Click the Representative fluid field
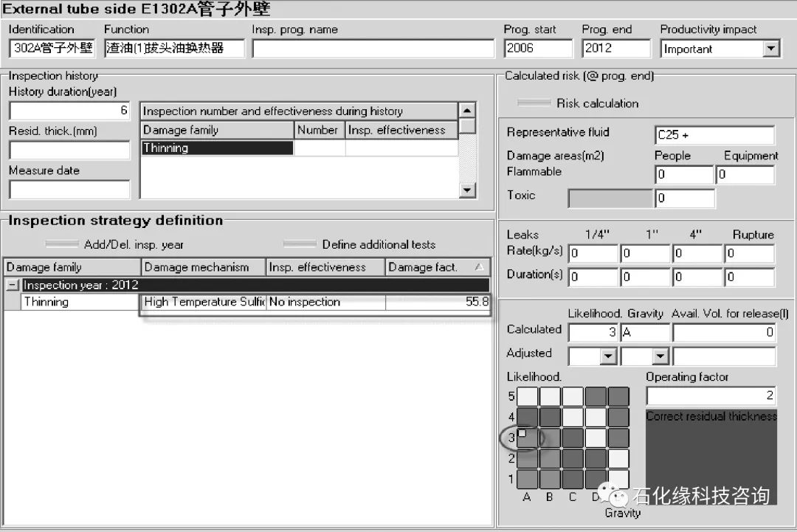Screen dimensions: 797x532 tap(714, 135)
